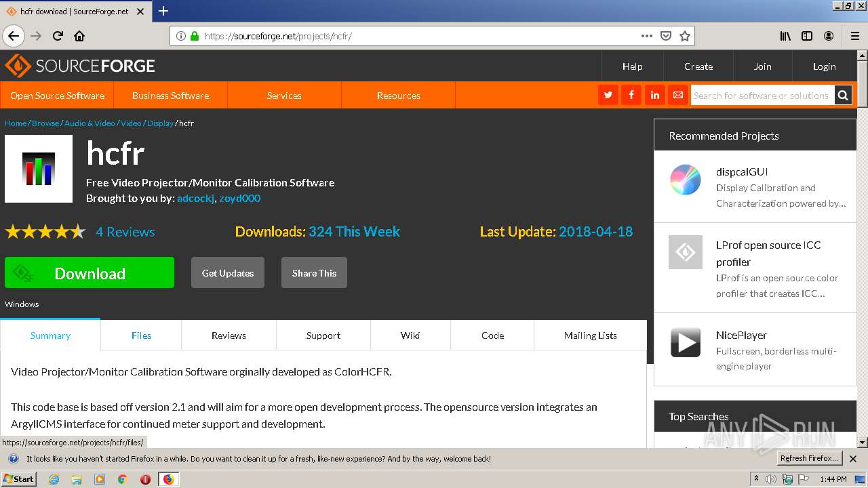Switch to the Code tab
The height and width of the screenshot is (488, 868).
[x=492, y=335]
